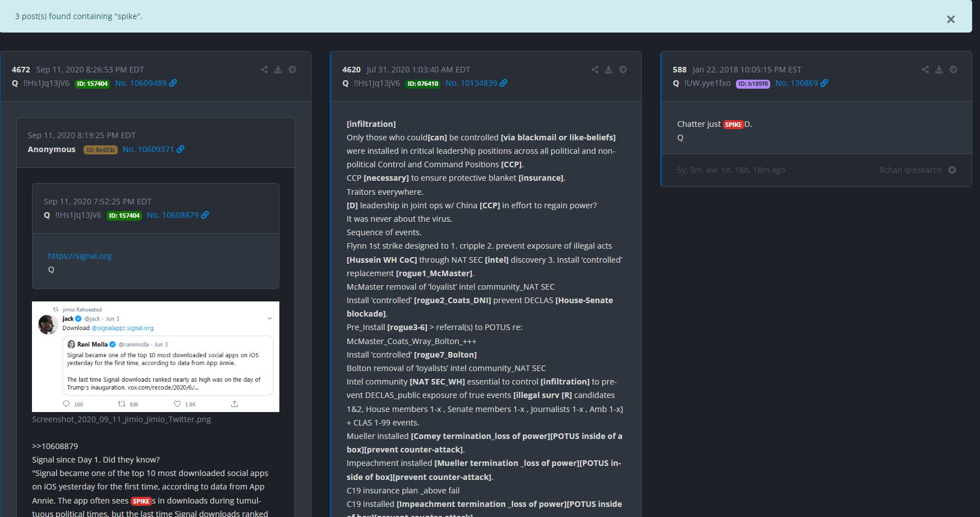Click link icon beside No. 10609371
The image size is (980, 517).
tap(180, 149)
